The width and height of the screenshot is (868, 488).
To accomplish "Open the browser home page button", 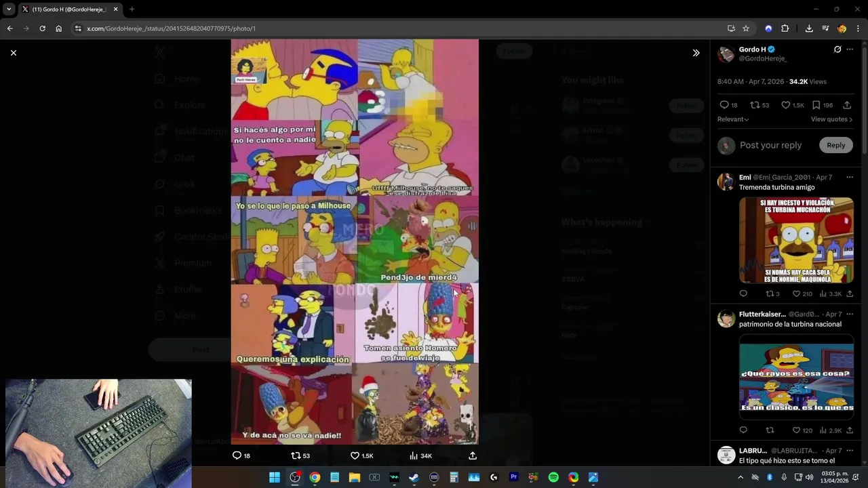I will point(58,28).
